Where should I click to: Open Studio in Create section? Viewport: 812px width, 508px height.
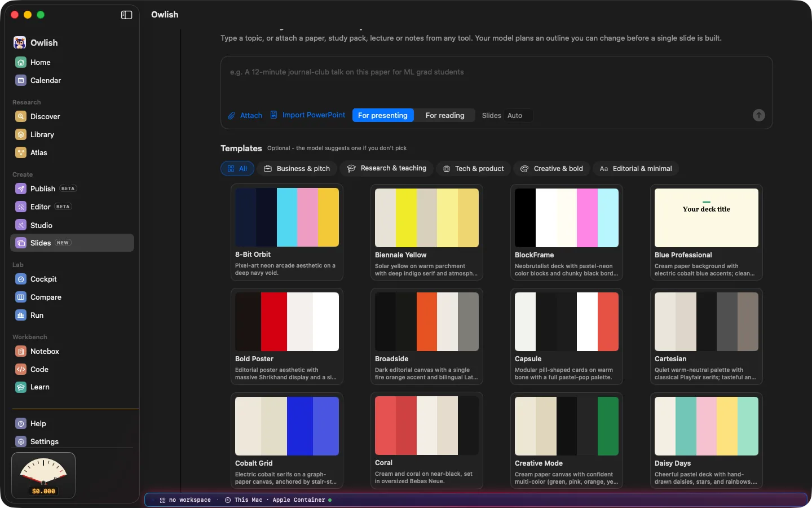pos(72,225)
